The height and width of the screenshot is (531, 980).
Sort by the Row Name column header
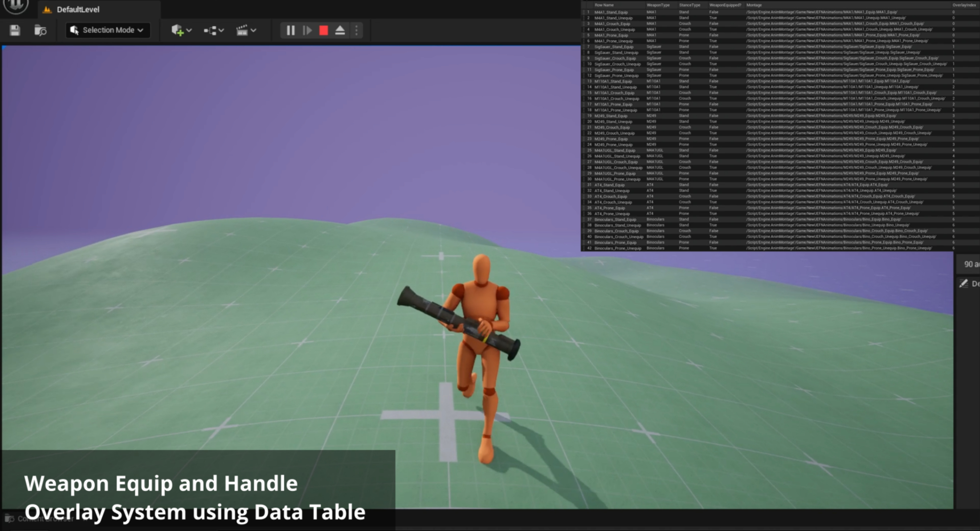click(x=604, y=5)
